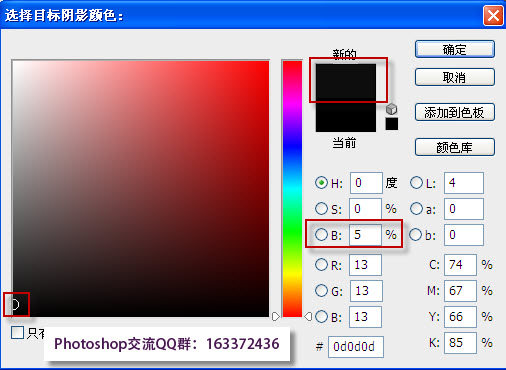Click the 取消 cancel button
This screenshot has height=370, width=506.
tap(455, 77)
